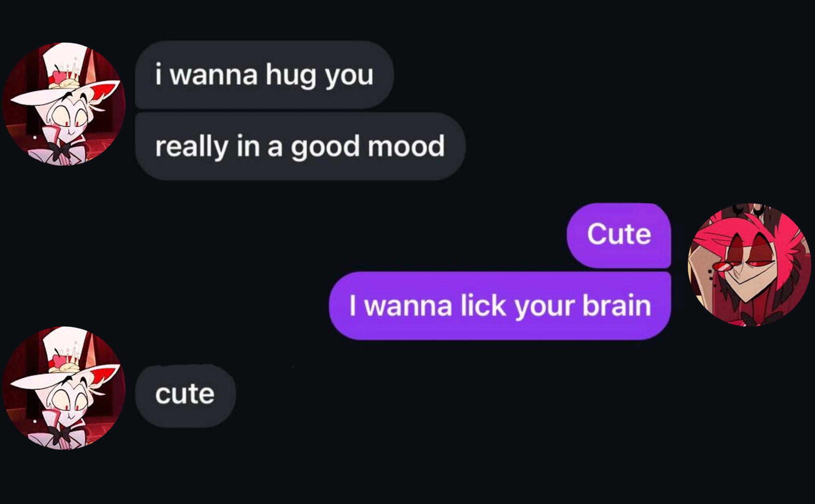This screenshot has width=815, height=504.
Task: Click the word 'really' in the gray message
Action: point(192,147)
